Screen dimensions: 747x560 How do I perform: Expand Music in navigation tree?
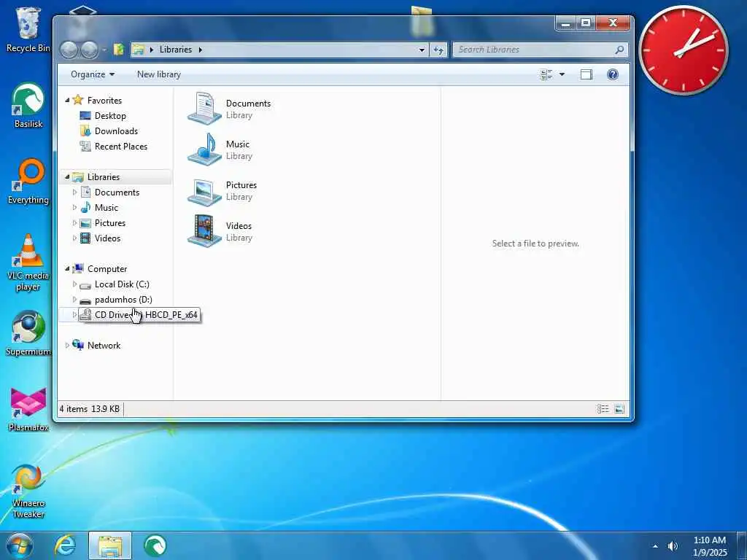tap(74, 207)
